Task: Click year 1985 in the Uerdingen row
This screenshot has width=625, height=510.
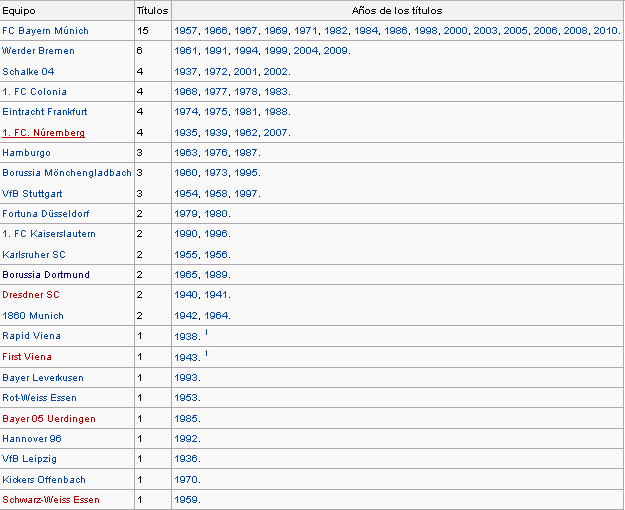Action: (186, 419)
